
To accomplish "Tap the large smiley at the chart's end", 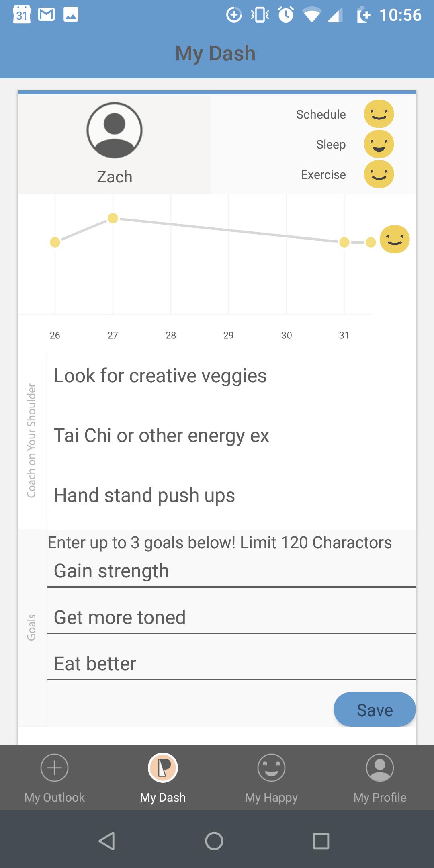I will tap(395, 240).
